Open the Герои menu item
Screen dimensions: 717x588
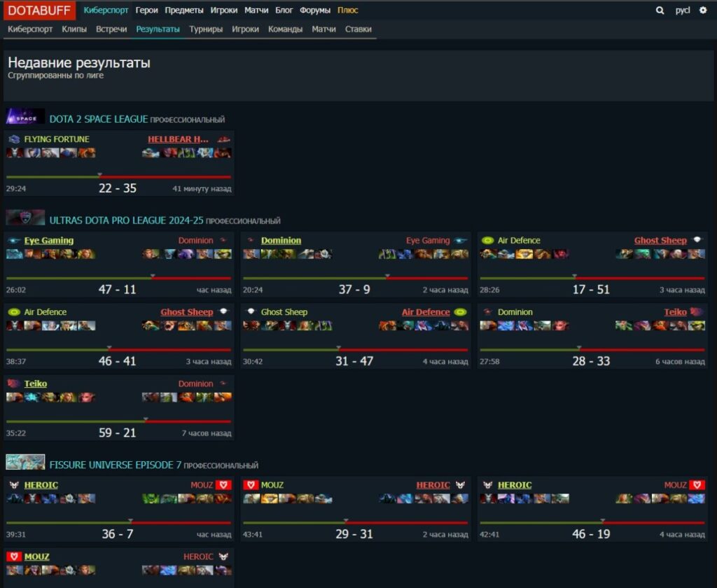click(x=146, y=10)
